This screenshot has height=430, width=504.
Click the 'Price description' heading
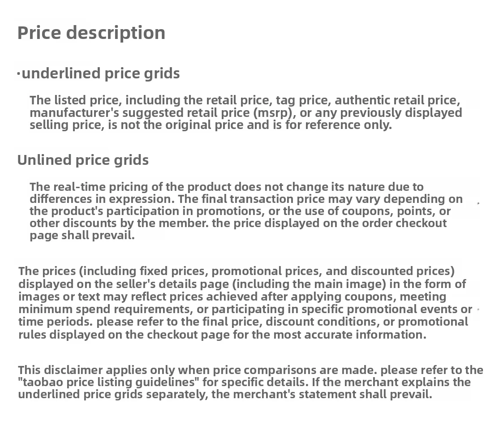91,33
